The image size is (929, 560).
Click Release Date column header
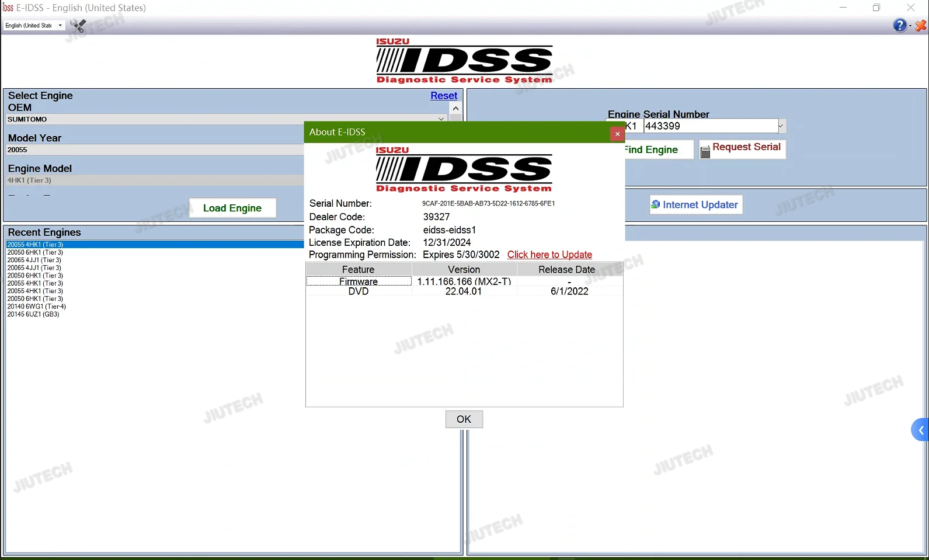(x=567, y=270)
